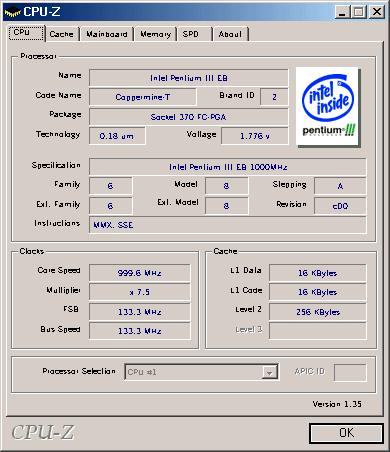
Task: Click the empty Level 3 cache field
Action: coord(318,331)
